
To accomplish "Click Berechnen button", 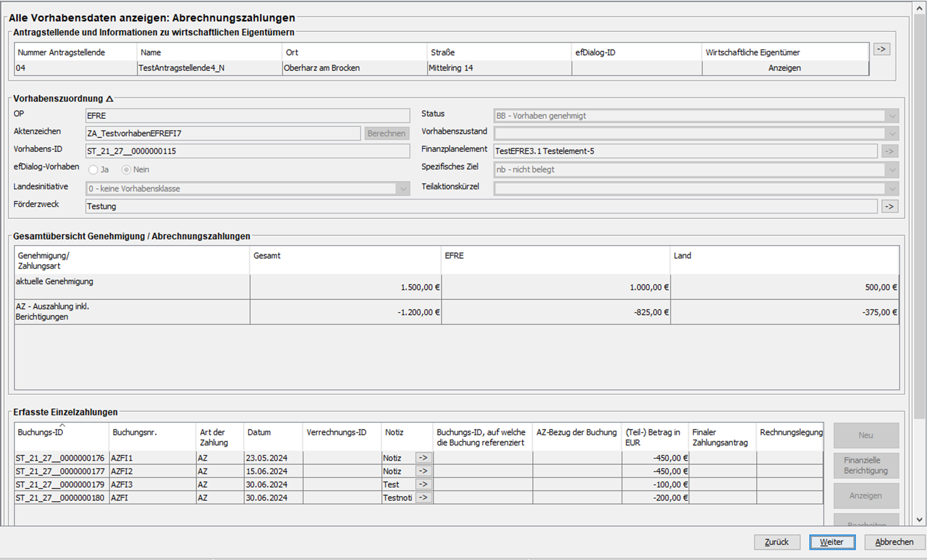I will pos(386,133).
